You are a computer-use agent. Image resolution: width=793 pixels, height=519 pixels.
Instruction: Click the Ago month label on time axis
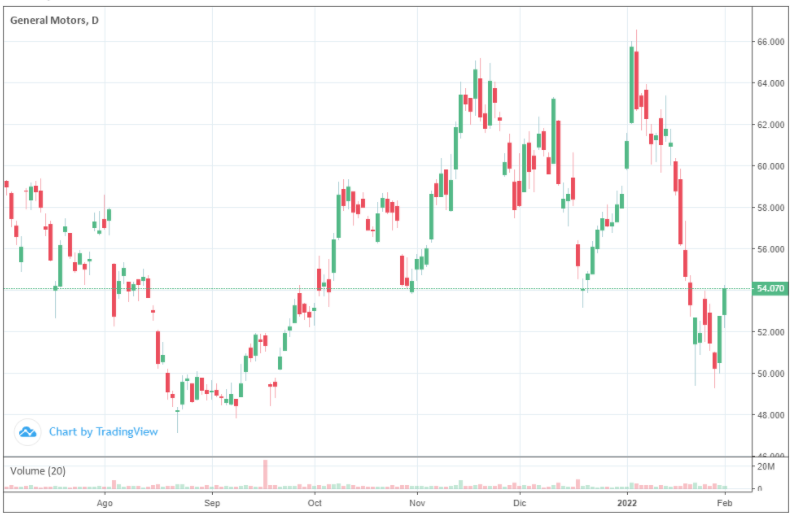(x=104, y=503)
